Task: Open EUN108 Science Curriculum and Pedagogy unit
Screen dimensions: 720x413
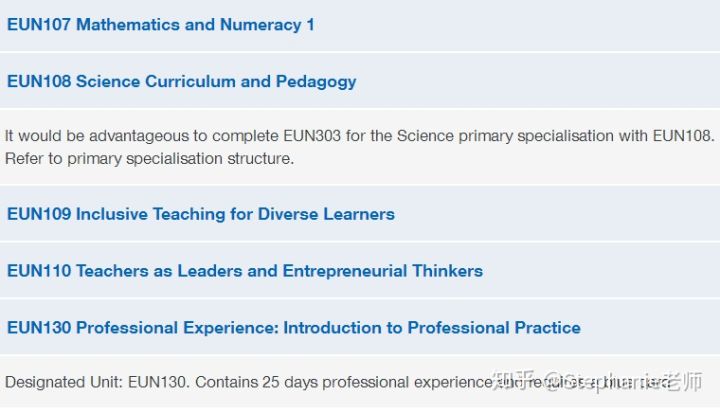Action: coord(182,82)
